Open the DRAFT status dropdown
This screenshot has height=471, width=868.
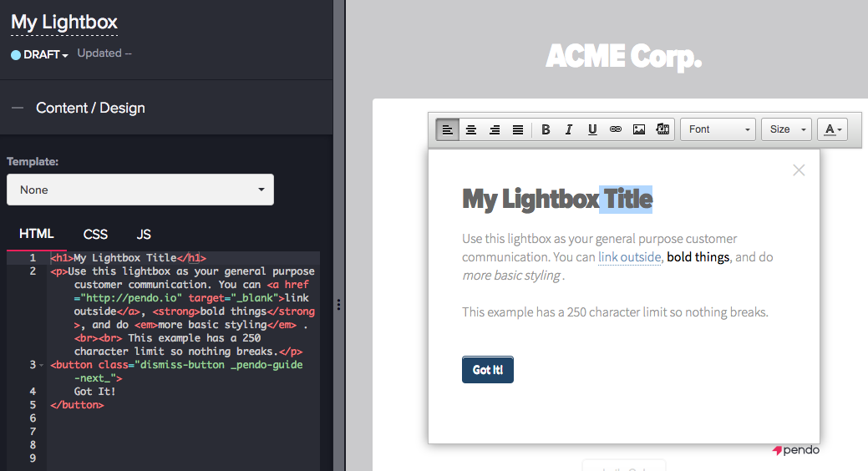(40, 54)
